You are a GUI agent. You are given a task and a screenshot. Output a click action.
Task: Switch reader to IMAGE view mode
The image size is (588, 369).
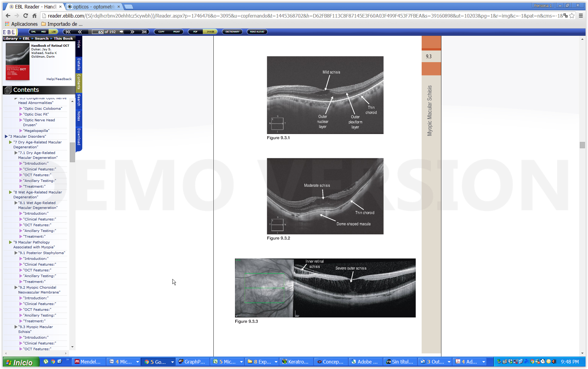(210, 32)
